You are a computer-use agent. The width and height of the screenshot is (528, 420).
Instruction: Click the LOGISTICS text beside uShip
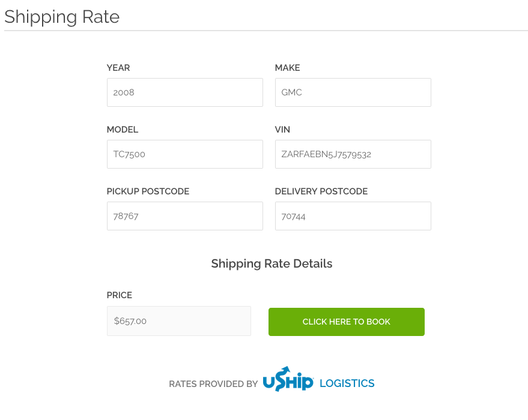point(347,383)
